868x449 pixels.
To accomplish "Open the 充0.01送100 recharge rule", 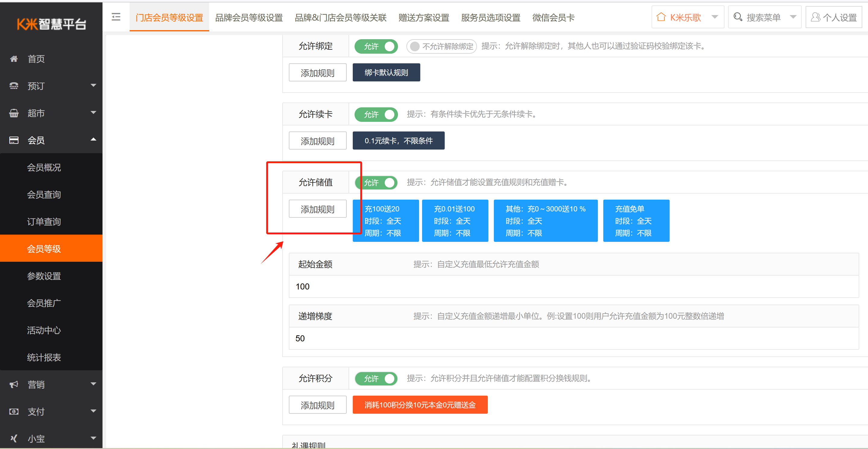I will (x=455, y=221).
